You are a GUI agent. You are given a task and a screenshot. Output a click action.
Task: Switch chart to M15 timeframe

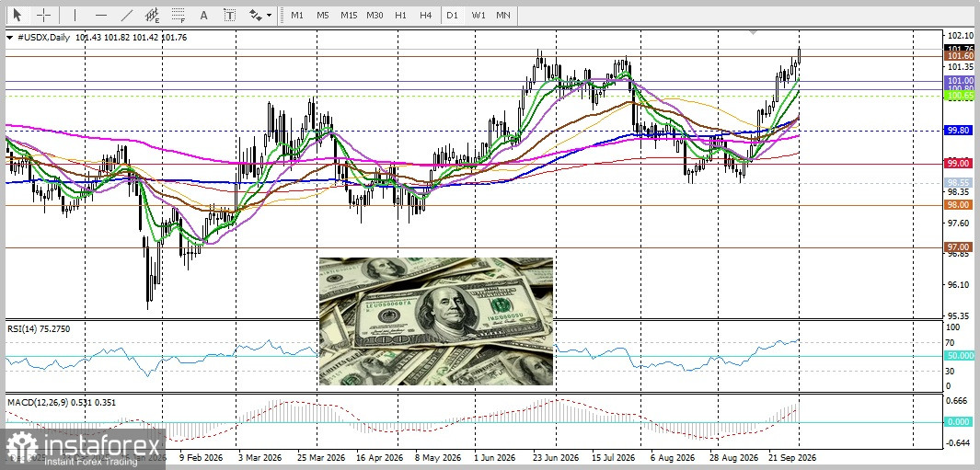point(349,15)
